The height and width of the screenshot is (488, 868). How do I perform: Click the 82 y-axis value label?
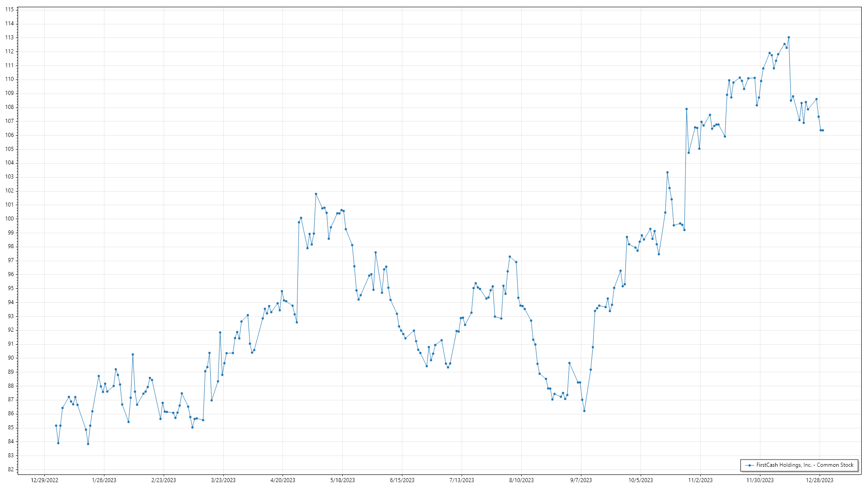click(11, 469)
